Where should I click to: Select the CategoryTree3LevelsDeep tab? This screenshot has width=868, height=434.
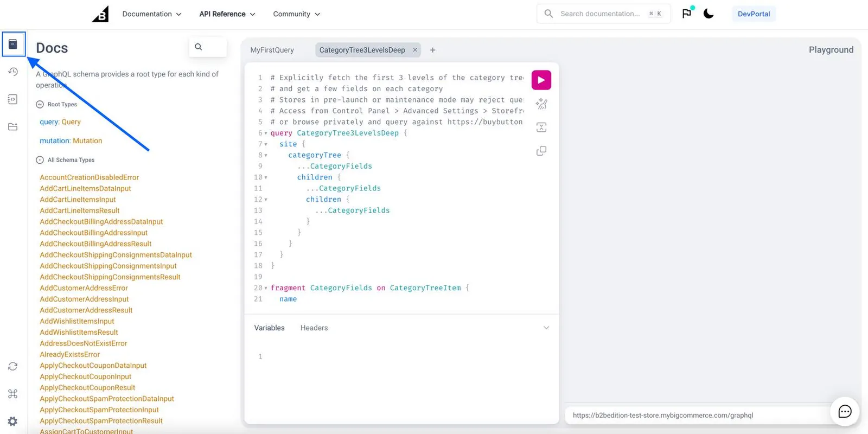tap(362, 50)
